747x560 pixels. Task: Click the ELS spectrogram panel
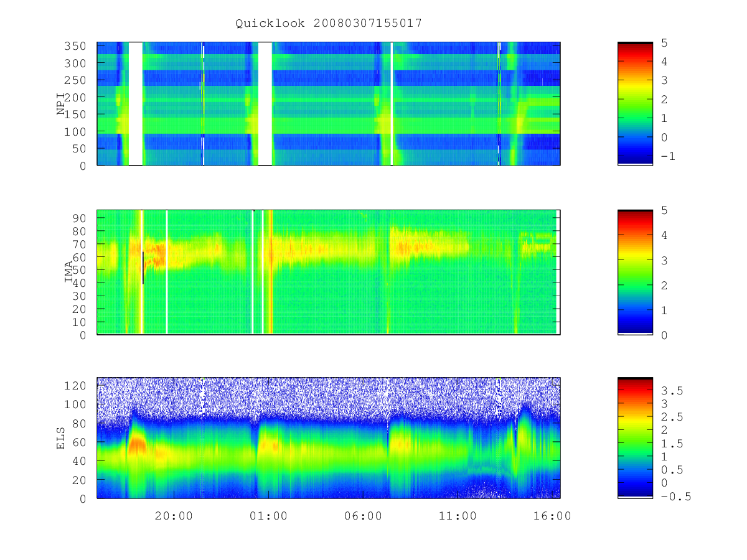(329, 437)
